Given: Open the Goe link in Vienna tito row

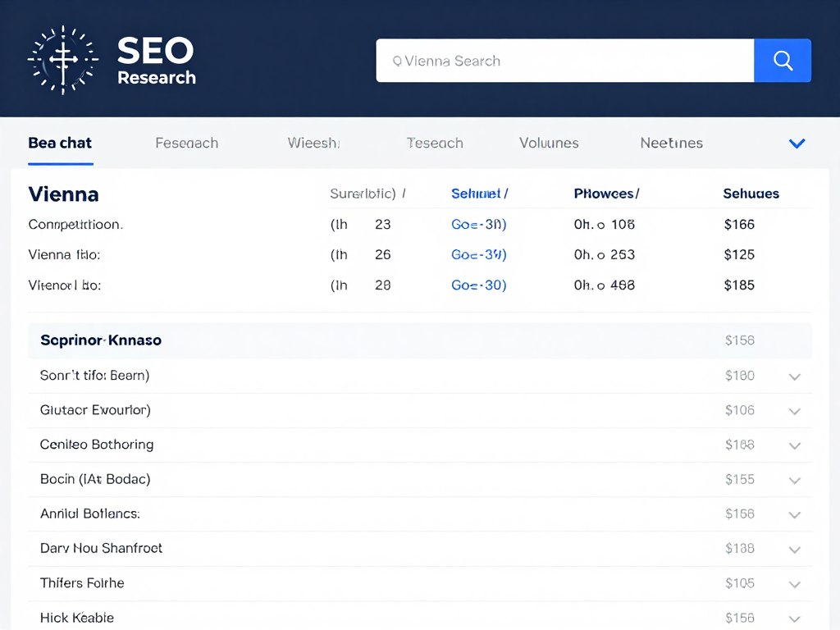Looking at the screenshot, I should click(478, 254).
